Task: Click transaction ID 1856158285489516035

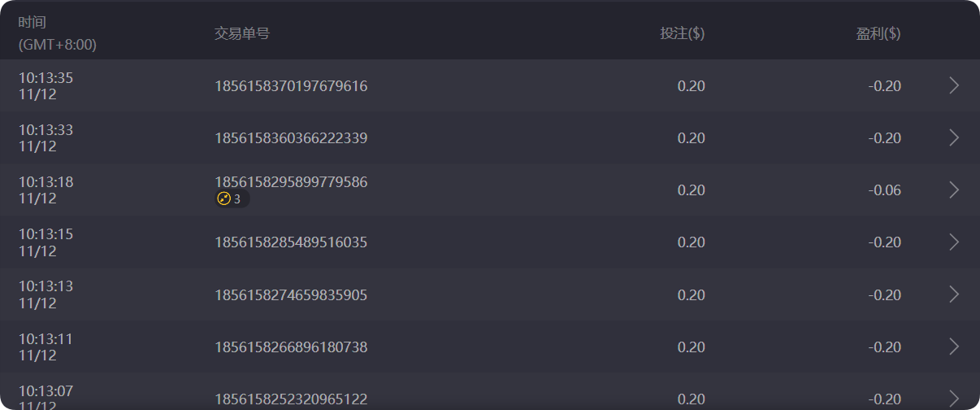Action: click(x=291, y=242)
